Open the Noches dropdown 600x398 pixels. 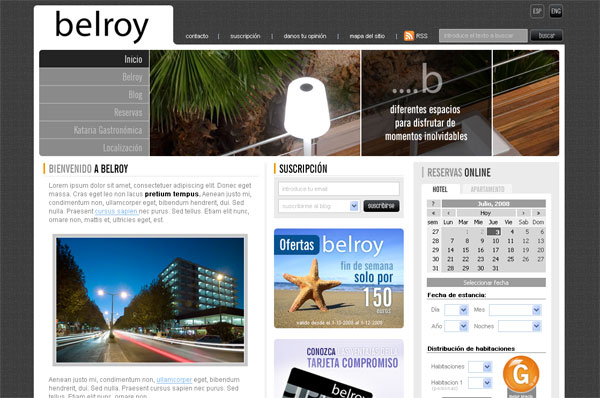coord(520,326)
